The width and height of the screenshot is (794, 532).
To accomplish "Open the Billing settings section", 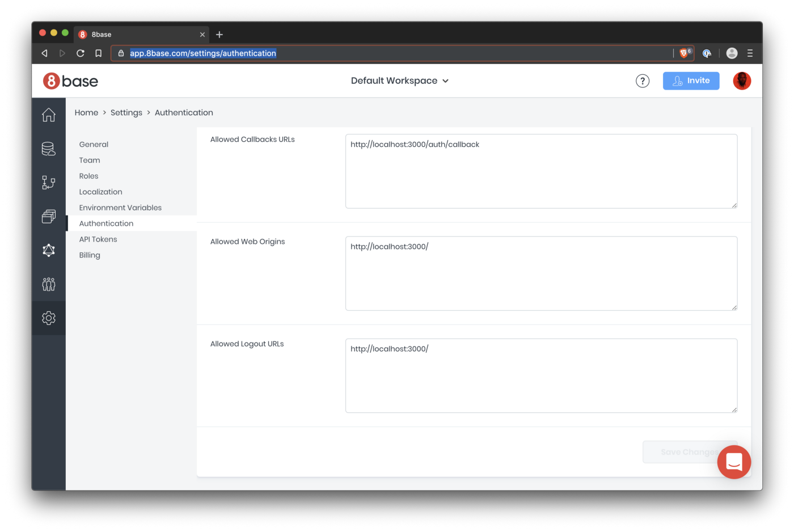I will 90,255.
